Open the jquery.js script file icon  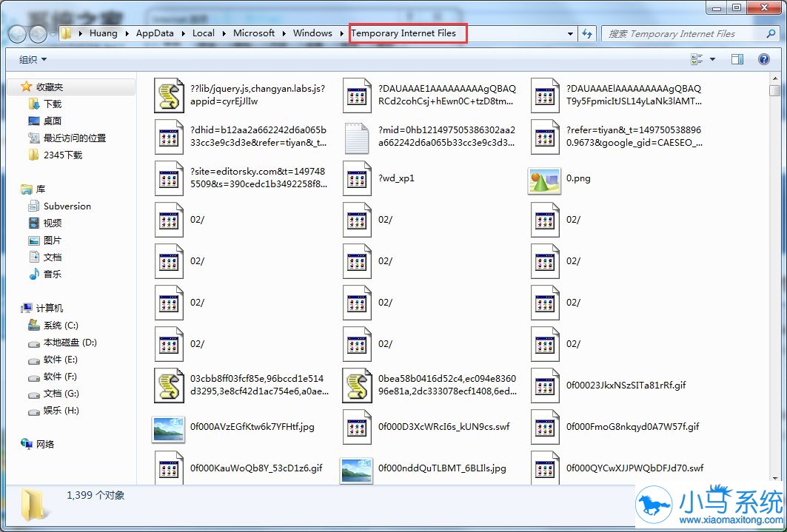point(169,95)
